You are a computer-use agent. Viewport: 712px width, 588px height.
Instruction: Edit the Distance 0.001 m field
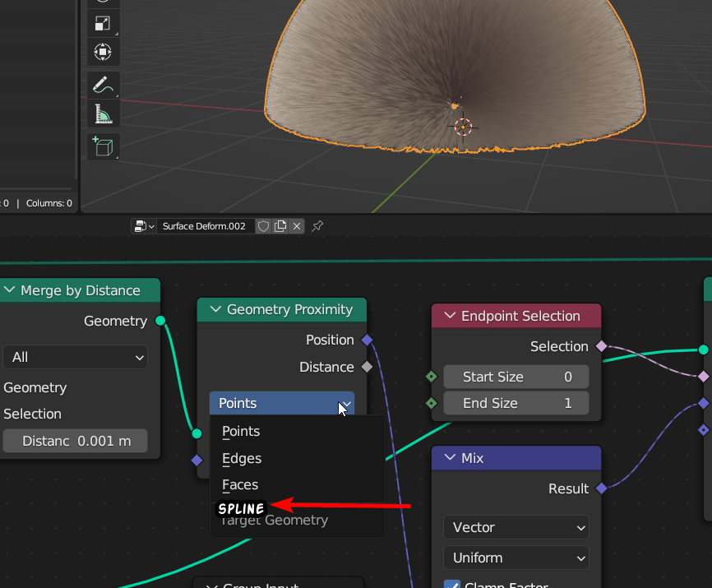76,441
